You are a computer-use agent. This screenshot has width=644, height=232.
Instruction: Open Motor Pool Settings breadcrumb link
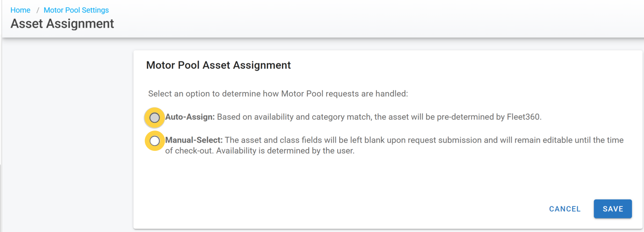(x=76, y=10)
